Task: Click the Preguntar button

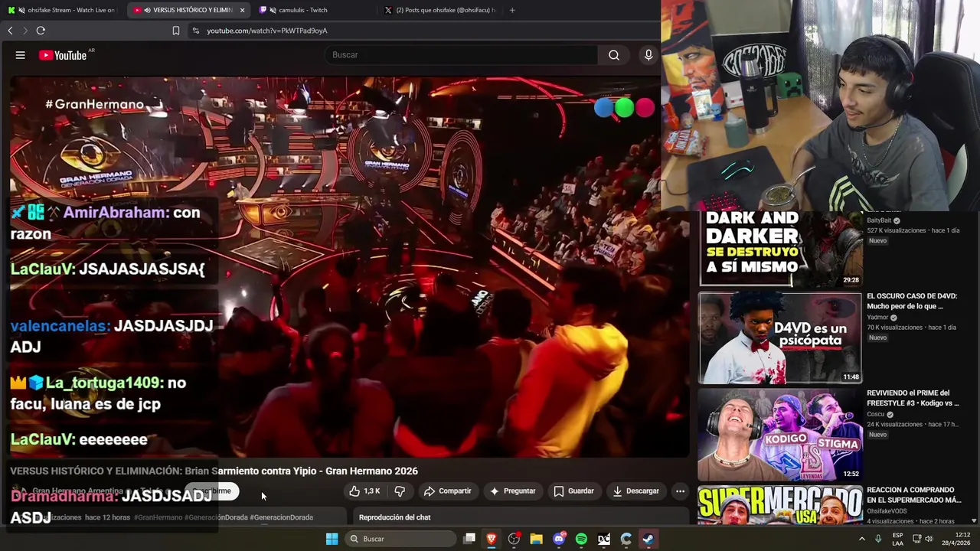Action: 513,491
